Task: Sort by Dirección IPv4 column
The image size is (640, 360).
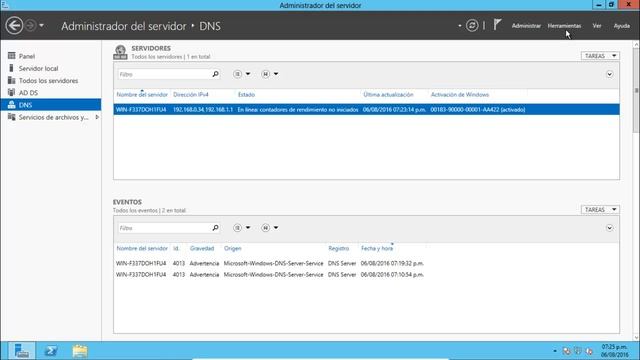Action: point(191,94)
